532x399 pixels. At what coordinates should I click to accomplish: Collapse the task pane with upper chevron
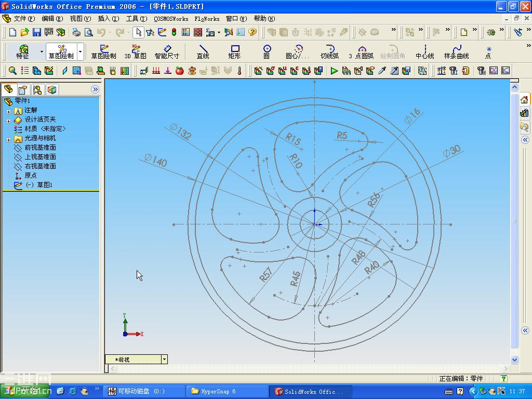coord(525,140)
